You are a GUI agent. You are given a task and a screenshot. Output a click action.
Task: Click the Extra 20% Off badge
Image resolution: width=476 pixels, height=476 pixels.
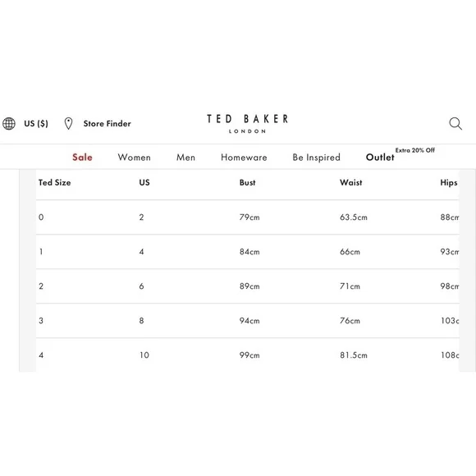(415, 150)
